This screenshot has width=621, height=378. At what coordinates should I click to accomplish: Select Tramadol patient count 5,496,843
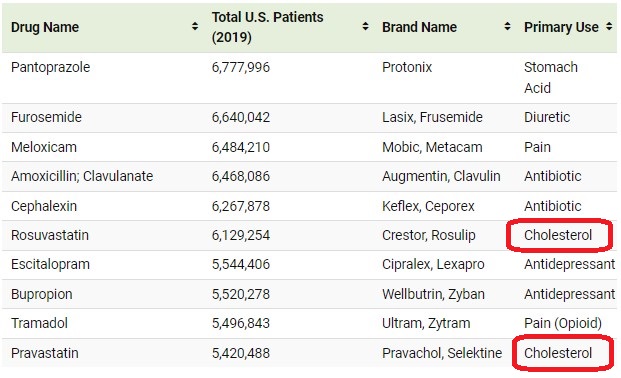240,323
